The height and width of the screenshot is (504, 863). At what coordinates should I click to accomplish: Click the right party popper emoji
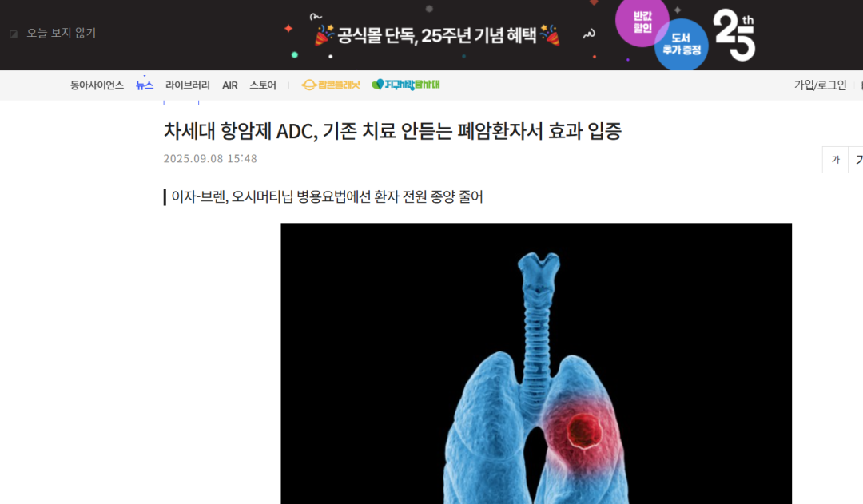(550, 34)
